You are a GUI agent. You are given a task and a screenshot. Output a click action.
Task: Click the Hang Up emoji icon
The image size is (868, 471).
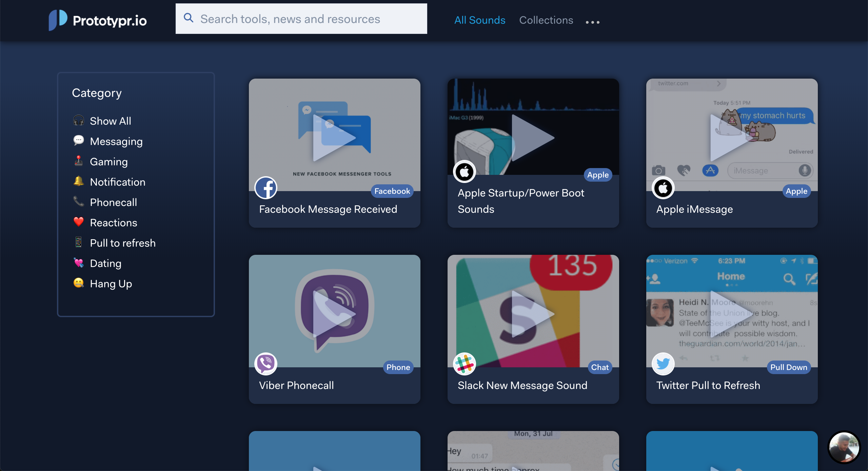point(79,283)
